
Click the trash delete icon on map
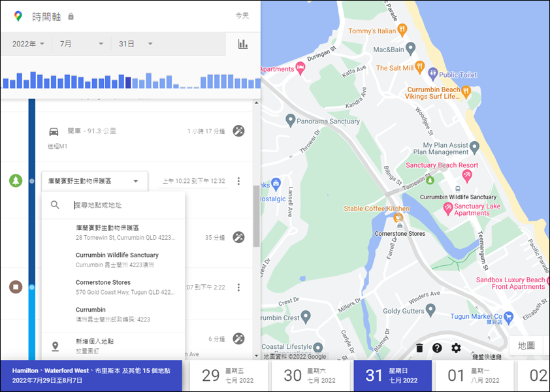coord(419,348)
